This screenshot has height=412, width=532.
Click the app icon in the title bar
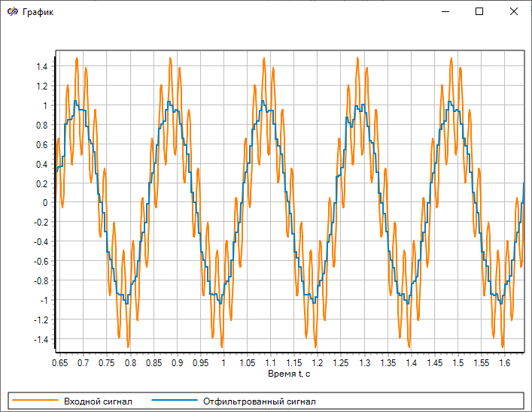(11, 12)
